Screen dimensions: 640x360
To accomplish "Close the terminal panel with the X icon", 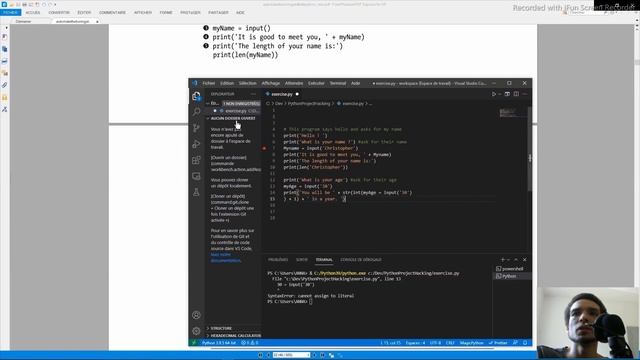I will point(525,260).
